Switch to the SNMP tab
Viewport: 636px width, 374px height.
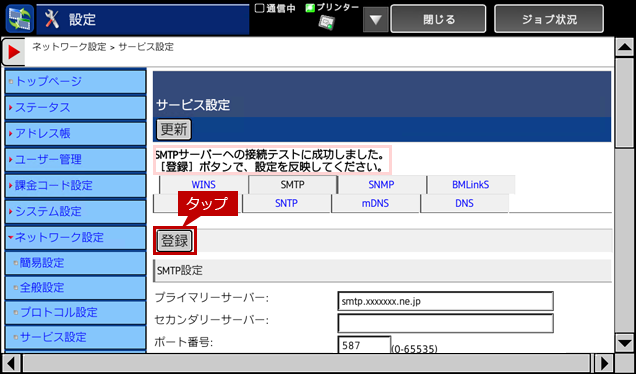click(381, 185)
